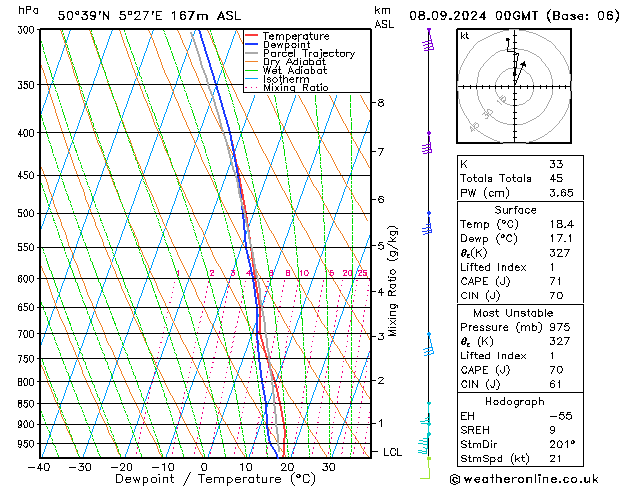
Task: Click the 850 hPa pressure label
Action: point(28,404)
